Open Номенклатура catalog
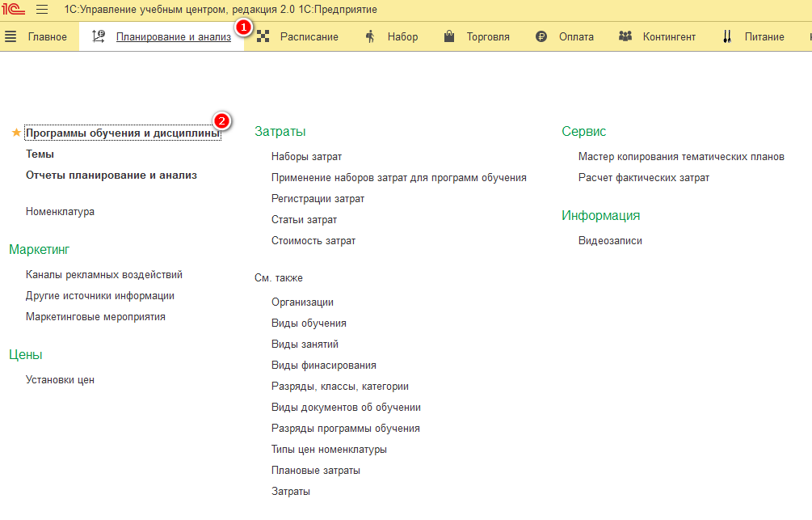This screenshot has height=520, width=812. [x=60, y=212]
